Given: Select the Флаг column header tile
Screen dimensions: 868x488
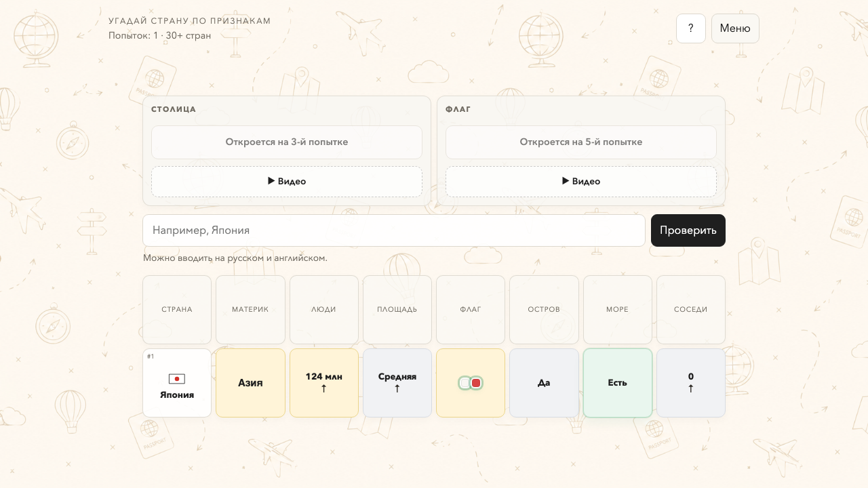Looking at the screenshot, I should point(471,310).
